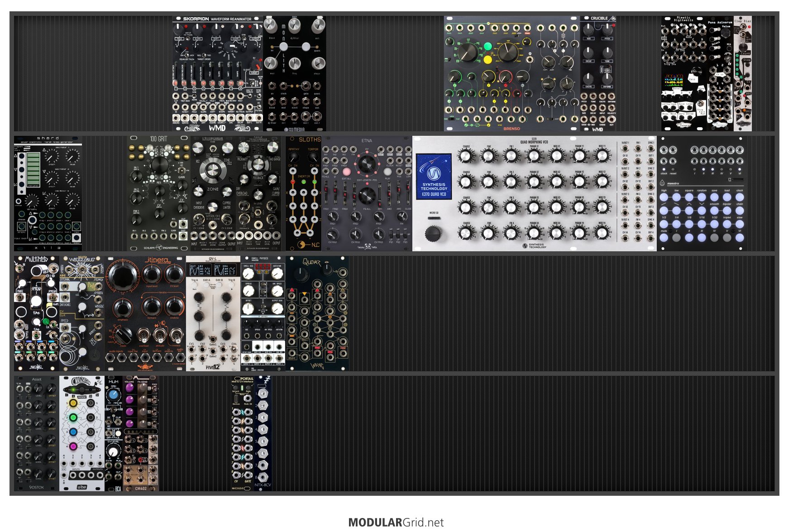Screen dimensions: 793x532
Task: Click the Etna AM1 slider
Action: pyautogui.click(x=380, y=194)
